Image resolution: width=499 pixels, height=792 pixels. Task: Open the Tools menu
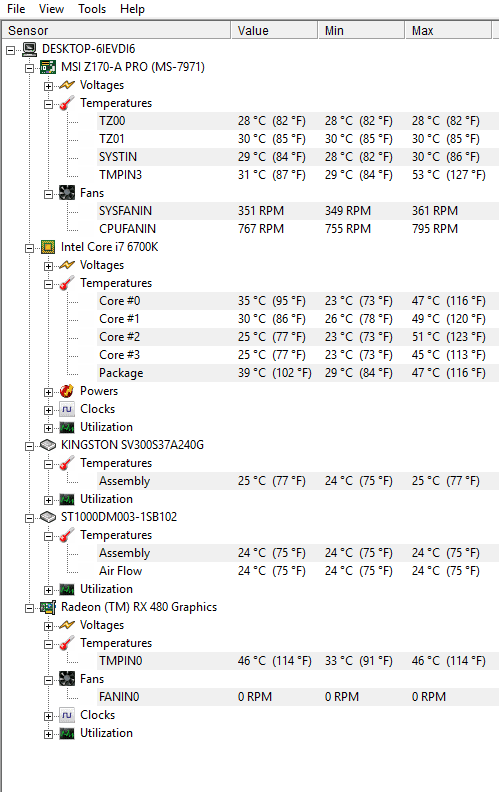(92, 9)
